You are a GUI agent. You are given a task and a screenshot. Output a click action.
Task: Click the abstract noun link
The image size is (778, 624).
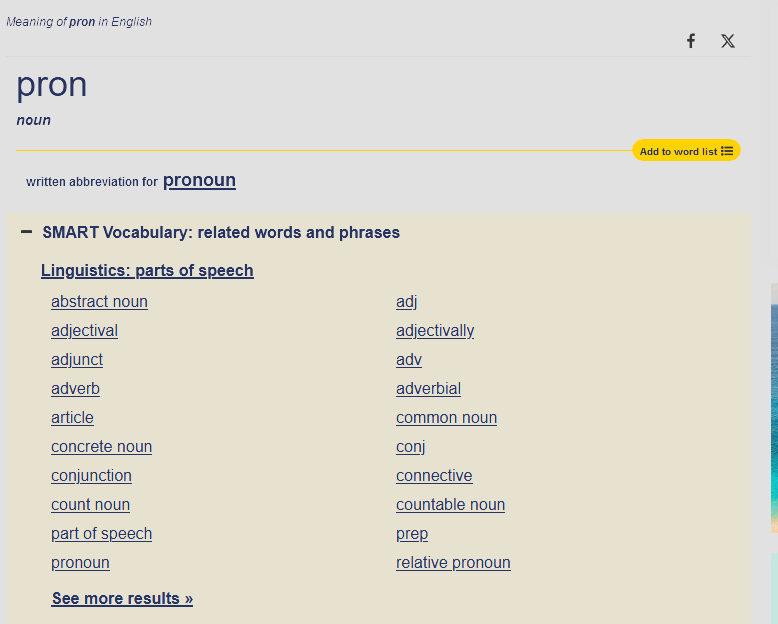(x=99, y=302)
